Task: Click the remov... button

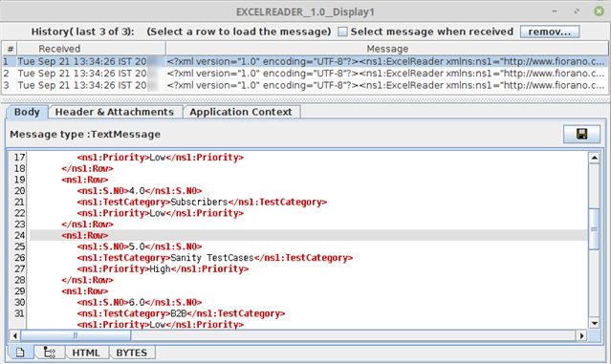Action: click(550, 32)
